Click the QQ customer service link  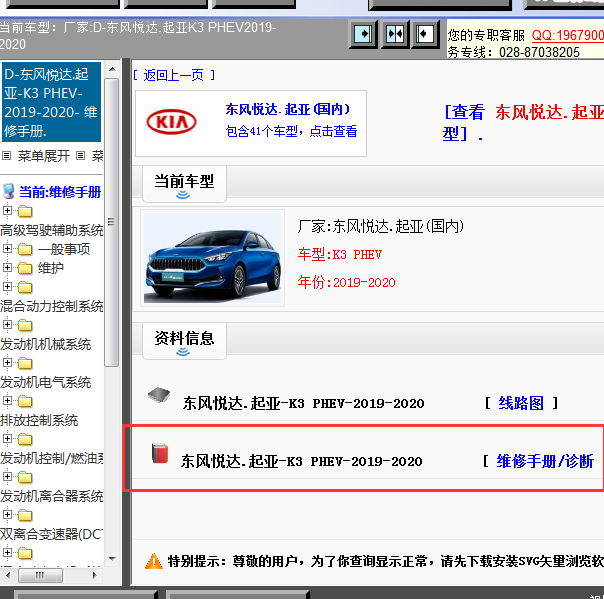[x=567, y=35]
